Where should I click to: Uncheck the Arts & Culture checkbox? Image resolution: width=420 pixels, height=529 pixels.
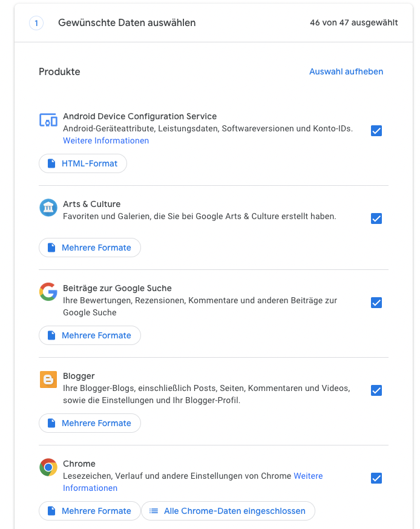point(376,218)
